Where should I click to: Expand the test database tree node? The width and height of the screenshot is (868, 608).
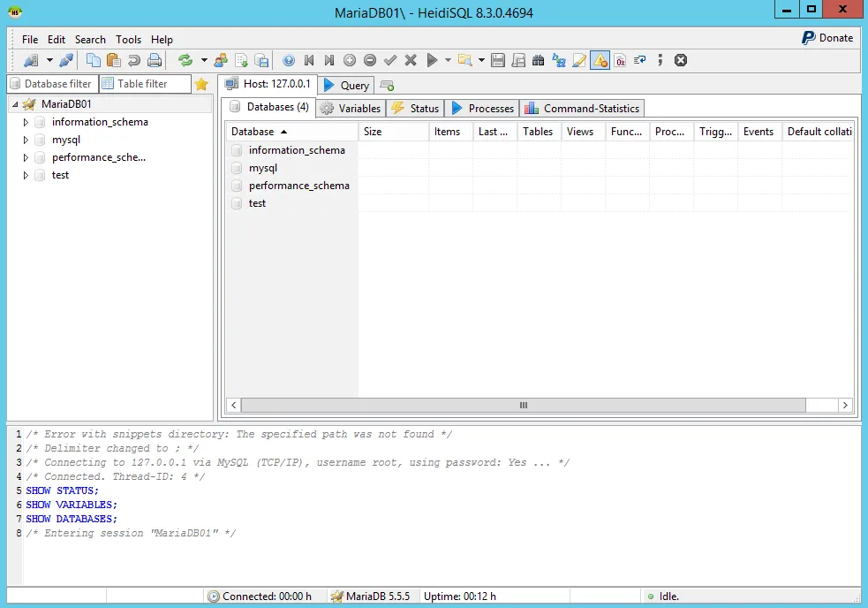(x=26, y=176)
